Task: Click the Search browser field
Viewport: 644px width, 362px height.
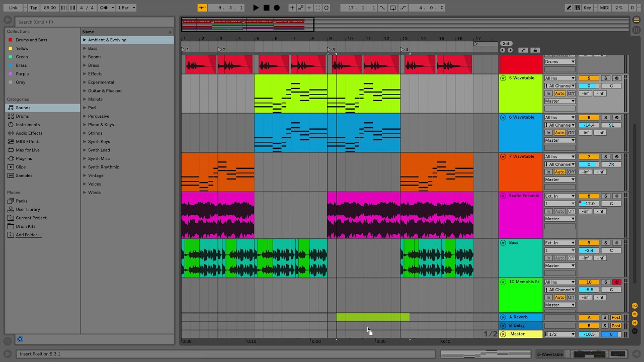Action: 95,22
